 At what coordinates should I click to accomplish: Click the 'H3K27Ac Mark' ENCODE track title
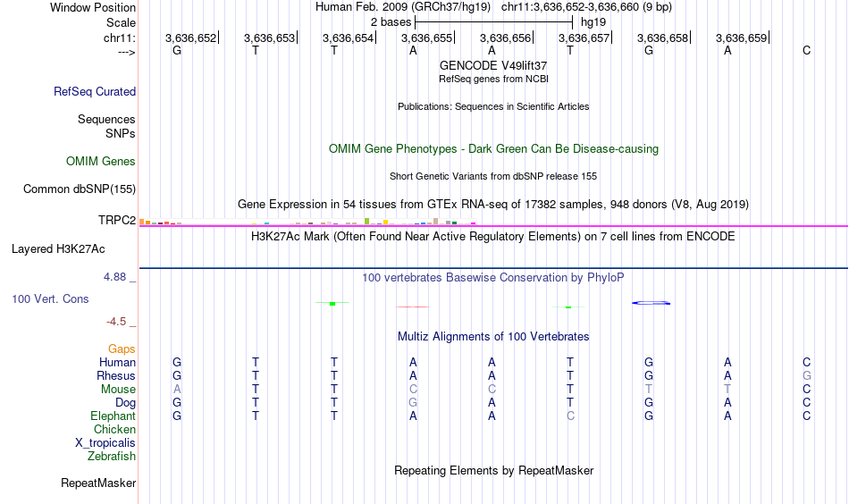click(493, 237)
